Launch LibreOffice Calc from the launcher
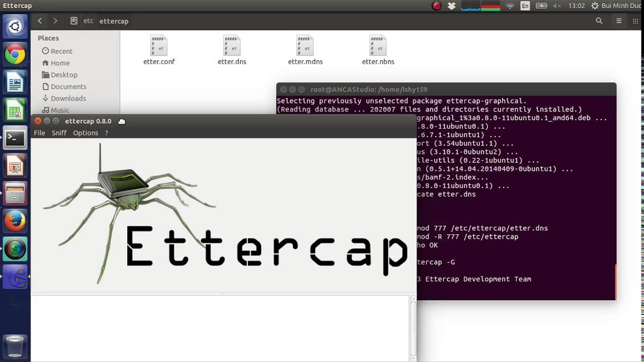The width and height of the screenshot is (644, 362). pos(15,110)
